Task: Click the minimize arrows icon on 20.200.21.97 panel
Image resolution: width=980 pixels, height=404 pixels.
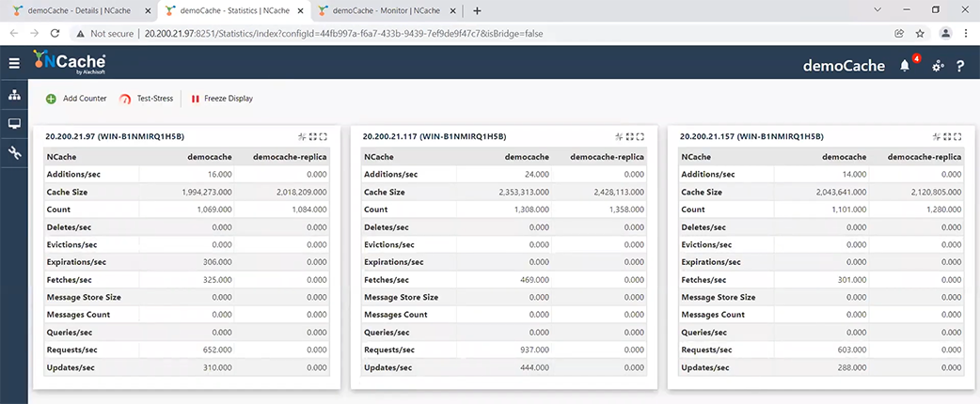Action: [x=303, y=136]
